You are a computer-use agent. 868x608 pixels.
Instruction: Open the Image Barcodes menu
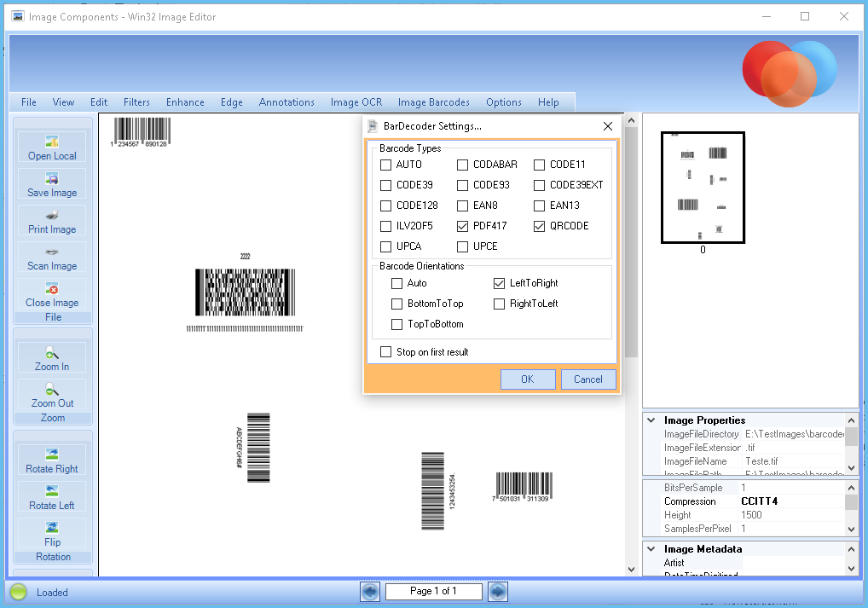coord(433,102)
